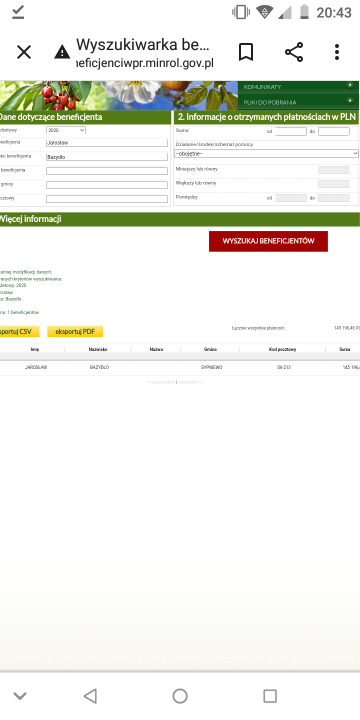This screenshot has width=360, height=720.
Task: Edit the first name field containing Jarosław
Action: pyautogui.click(x=107, y=143)
